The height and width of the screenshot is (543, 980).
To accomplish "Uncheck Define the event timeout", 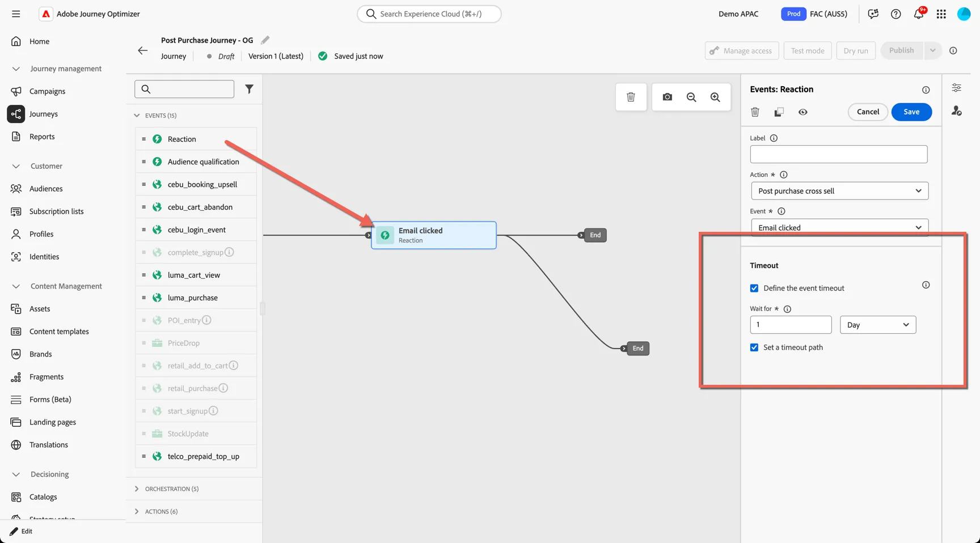I will 754,288.
